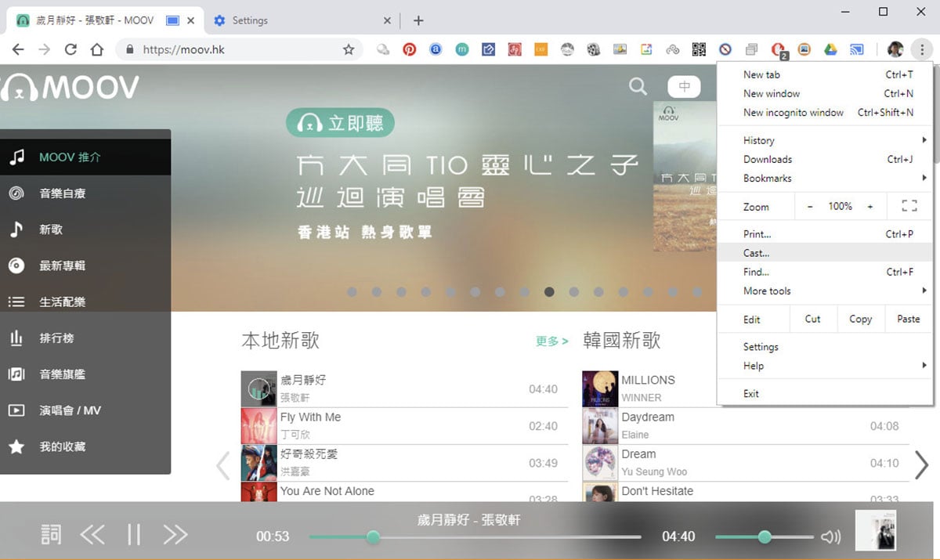The width and height of the screenshot is (940, 560).
Task: Click the Cut button in the Edit row
Action: click(813, 319)
